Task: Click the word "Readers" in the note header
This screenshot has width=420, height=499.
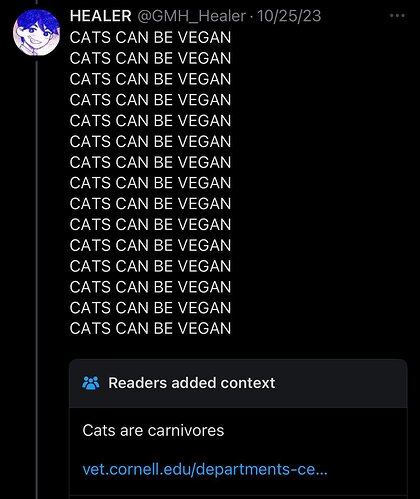Action: tap(137, 383)
